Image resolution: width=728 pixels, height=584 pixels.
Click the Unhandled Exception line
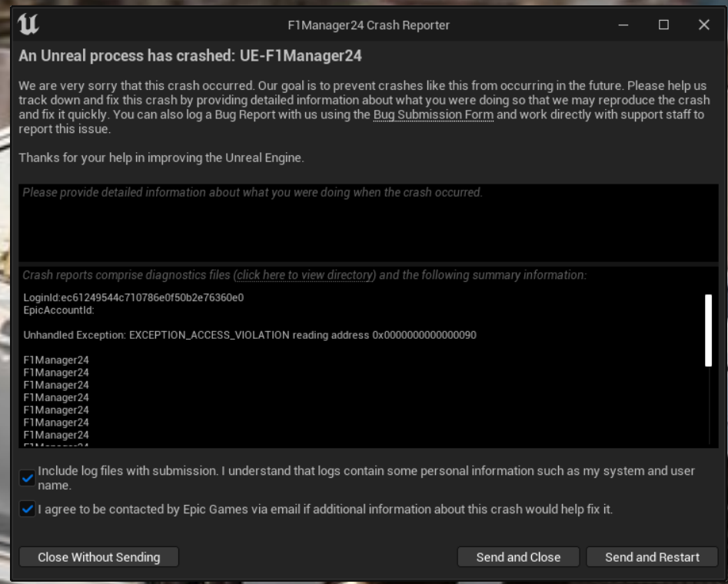[x=250, y=335]
